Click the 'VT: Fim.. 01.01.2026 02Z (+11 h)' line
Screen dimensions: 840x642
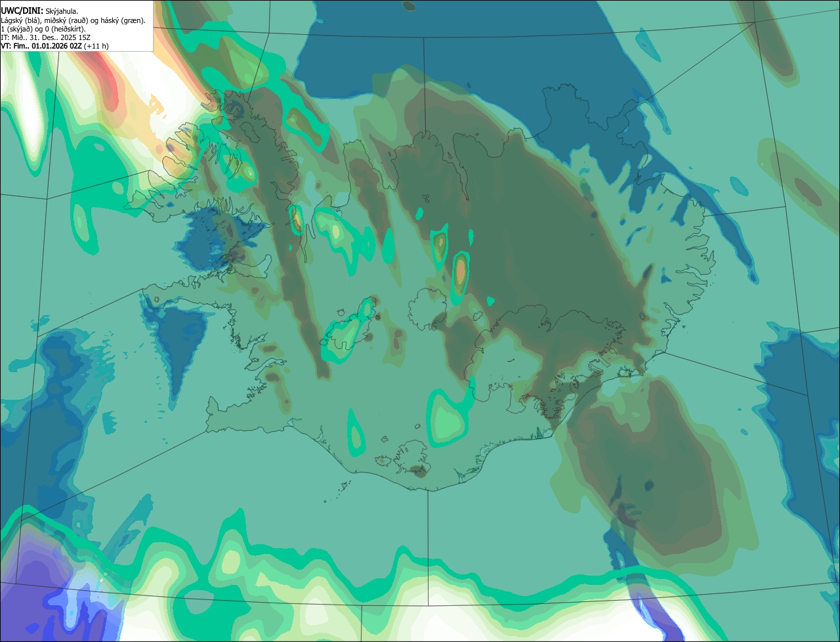(55, 46)
